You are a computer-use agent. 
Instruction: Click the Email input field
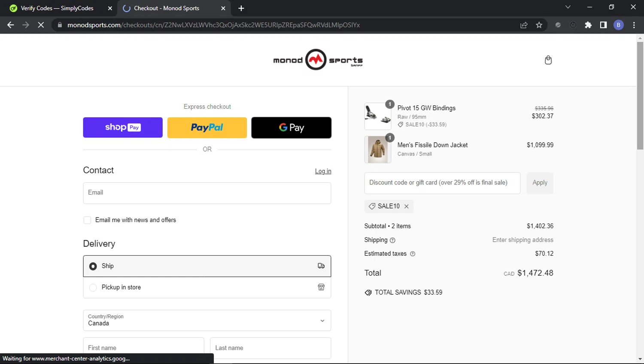point(207,193)
